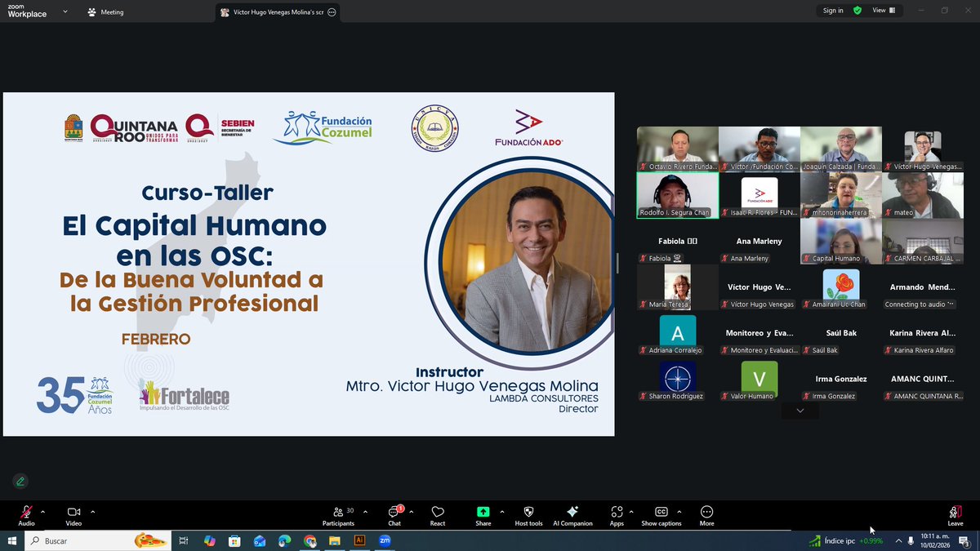View meeting encryption green shield info

(857, 11)
